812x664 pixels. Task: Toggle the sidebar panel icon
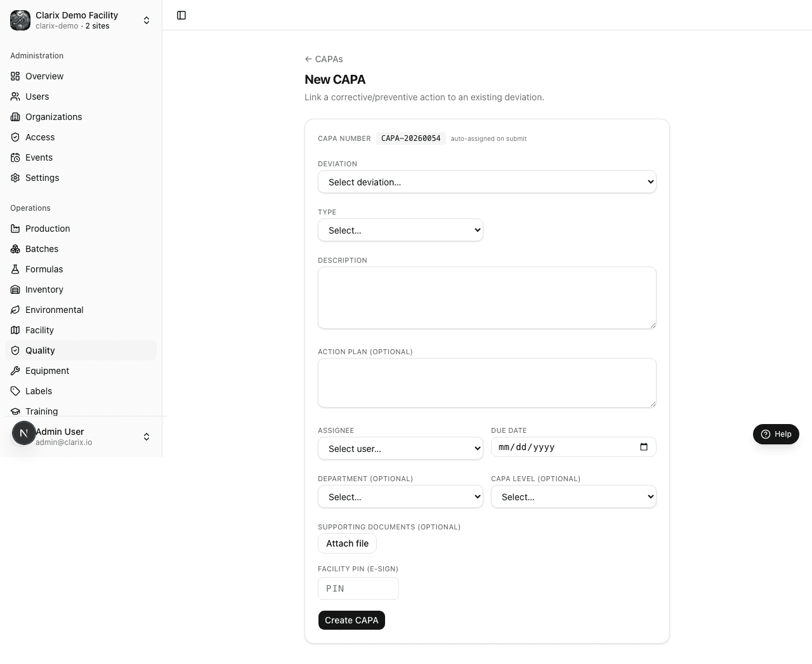(181, 15)
